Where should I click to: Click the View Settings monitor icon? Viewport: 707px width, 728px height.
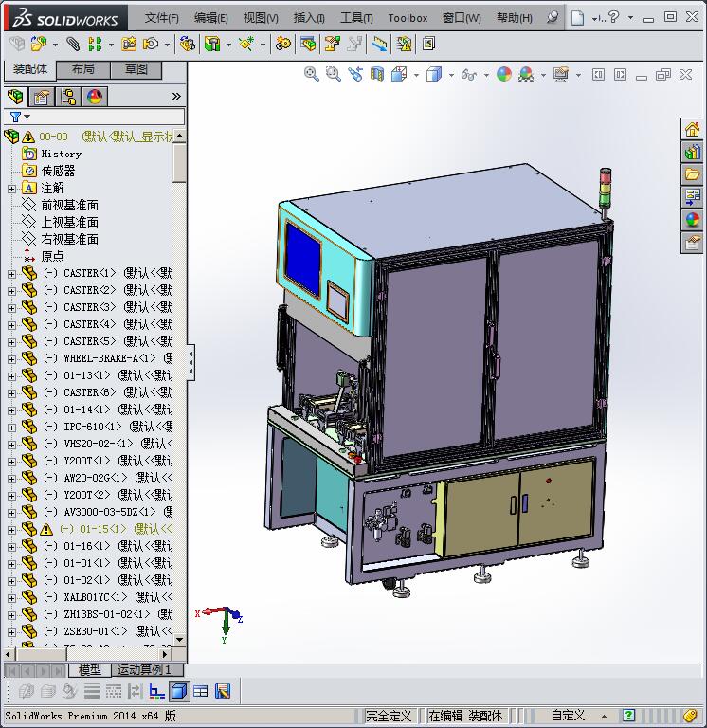click(x=561, y=74)
